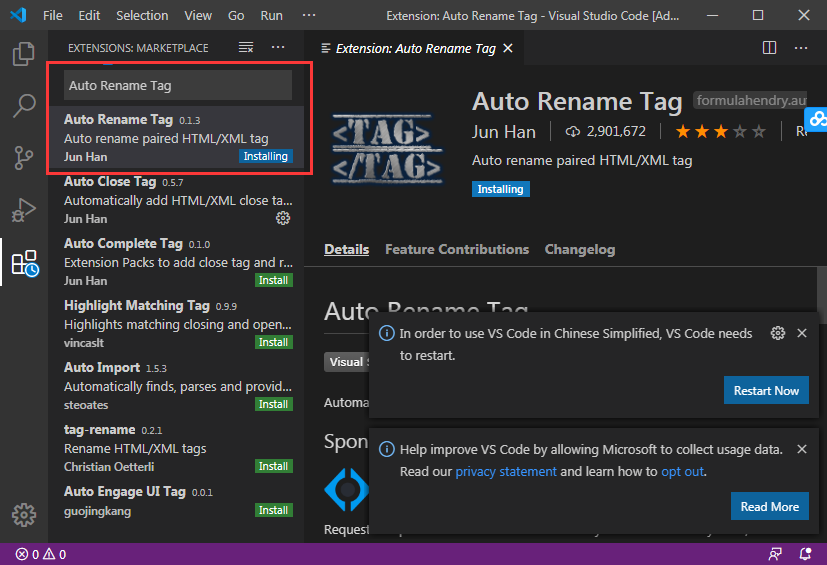This screenshot has height=565, width=827.
Task: Install Auto Complete Tag extension
Action: coord(273,280)
